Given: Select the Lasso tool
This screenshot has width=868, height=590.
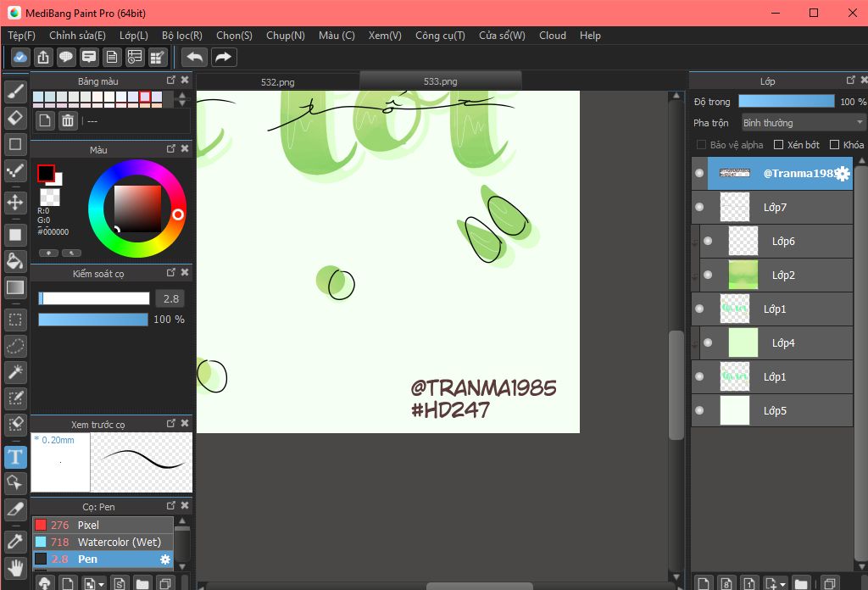Looking at the screenshot, I should tap(15, 346).
